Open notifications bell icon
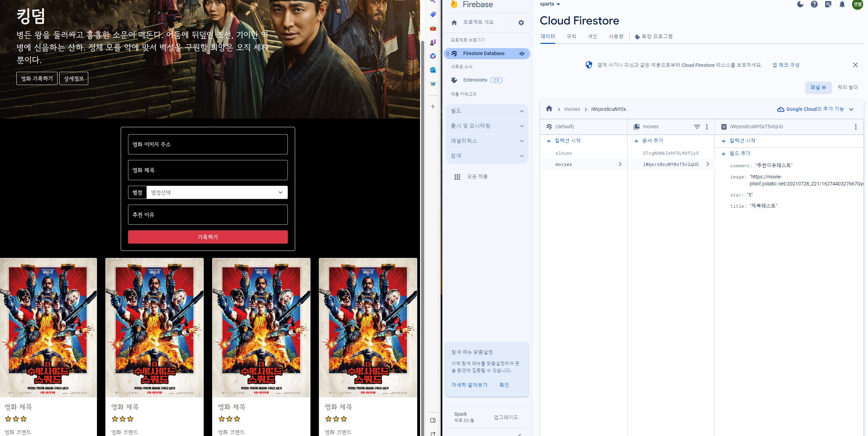 (842, 4)
